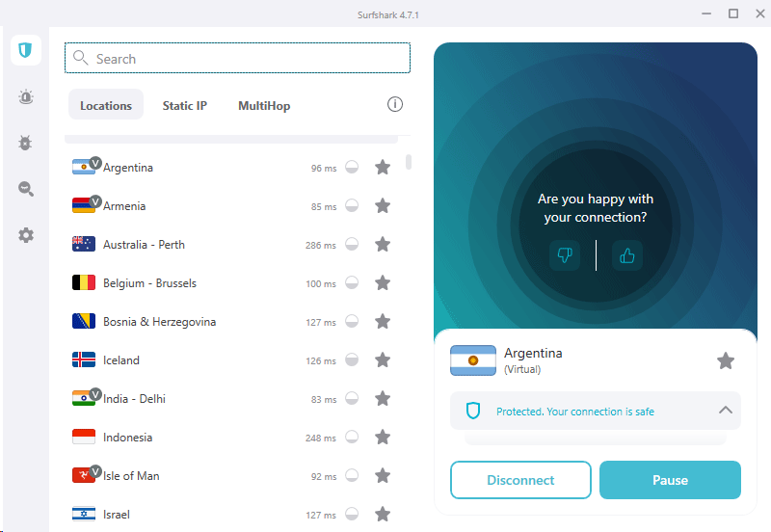Favorite Bosnia & Herzegovina with its star
The image size is (771, 532).
point(383,322)
